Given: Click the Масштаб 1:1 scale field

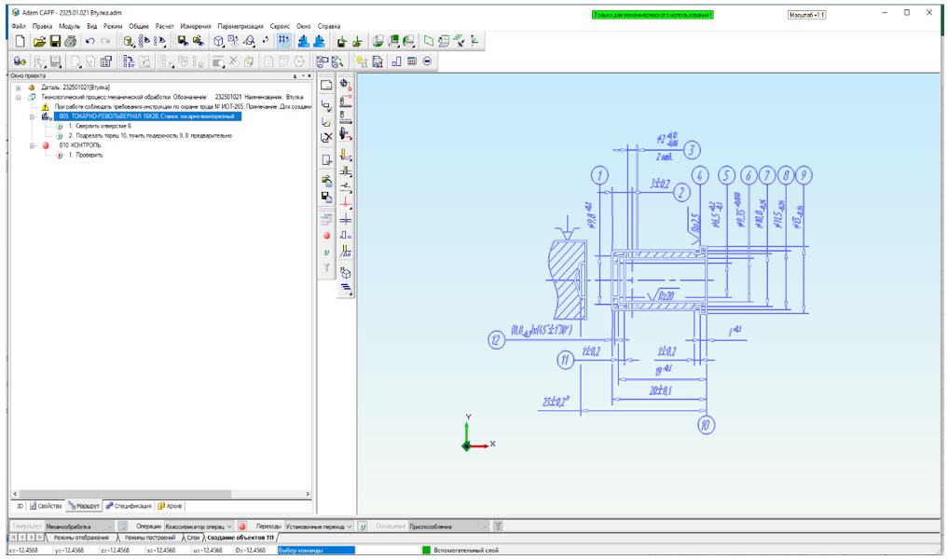Looking at the screenshot, I should (807, 16).
